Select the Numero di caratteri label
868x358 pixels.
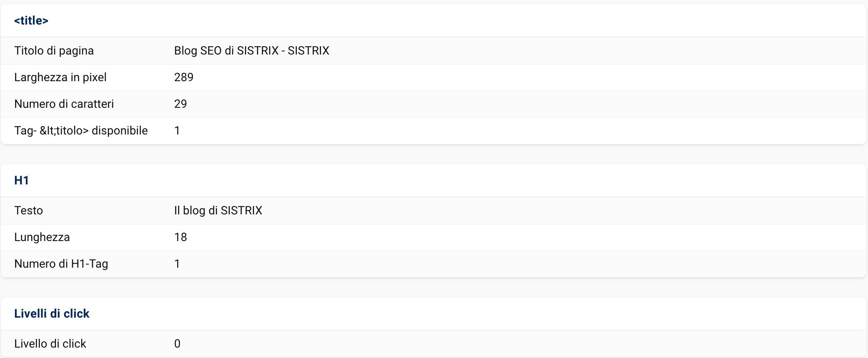coord(64,104)
